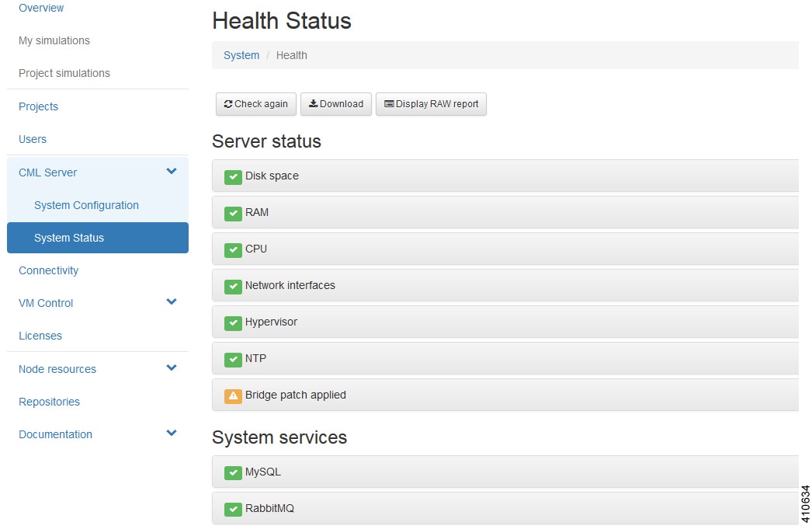Click the green check icon beside Disk space
The width and height of the screenshot is (812, 526).
(233, 176)
